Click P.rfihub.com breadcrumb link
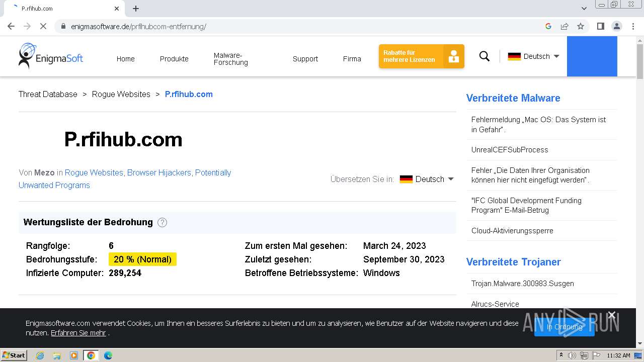Viewport: 644px width, 362px height. pos(189,94)
